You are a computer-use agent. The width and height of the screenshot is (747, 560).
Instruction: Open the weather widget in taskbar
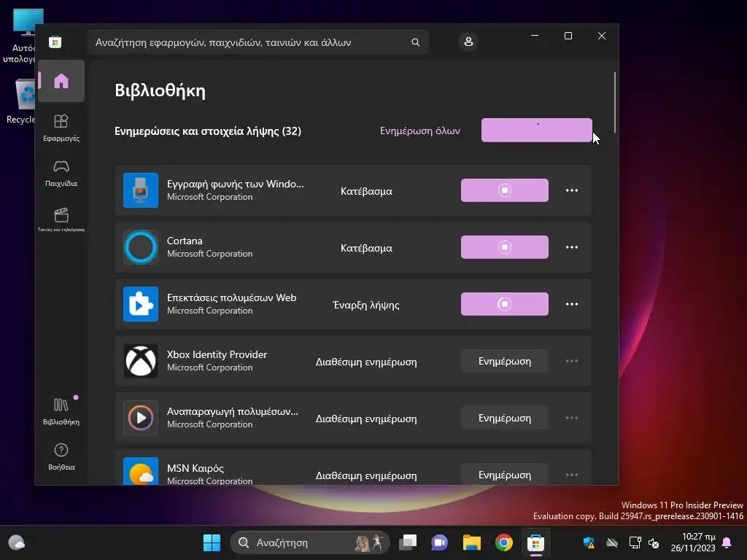pos(17,542)
